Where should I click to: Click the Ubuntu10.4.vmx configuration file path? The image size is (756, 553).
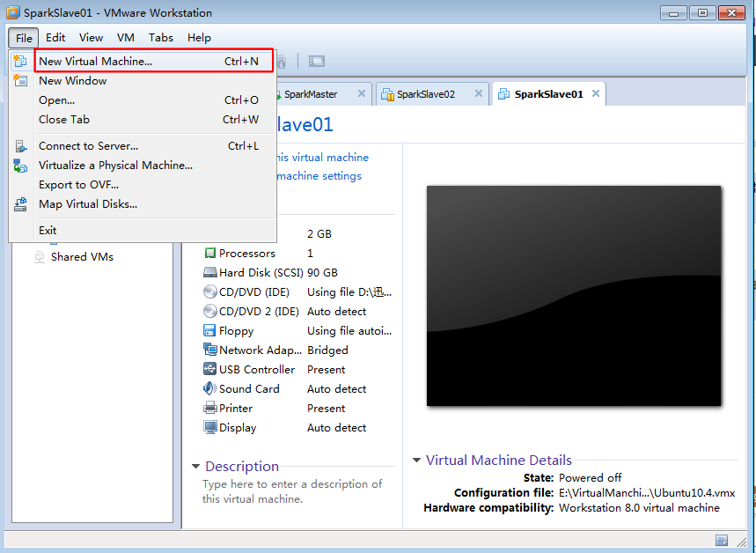coord(647,493)
